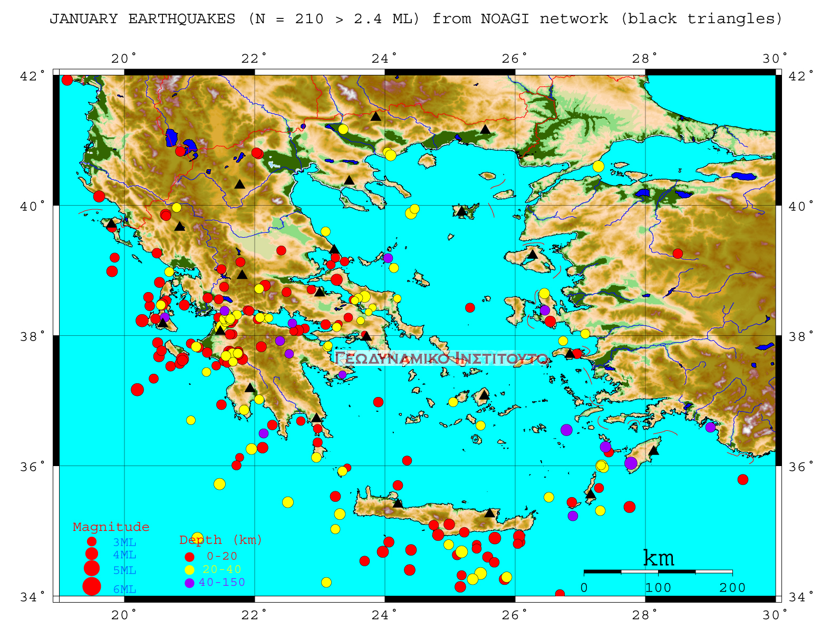Screen dimensions: 840x639
Task: Click the 0-20 depth label text
Action: (x=222, y=556)
